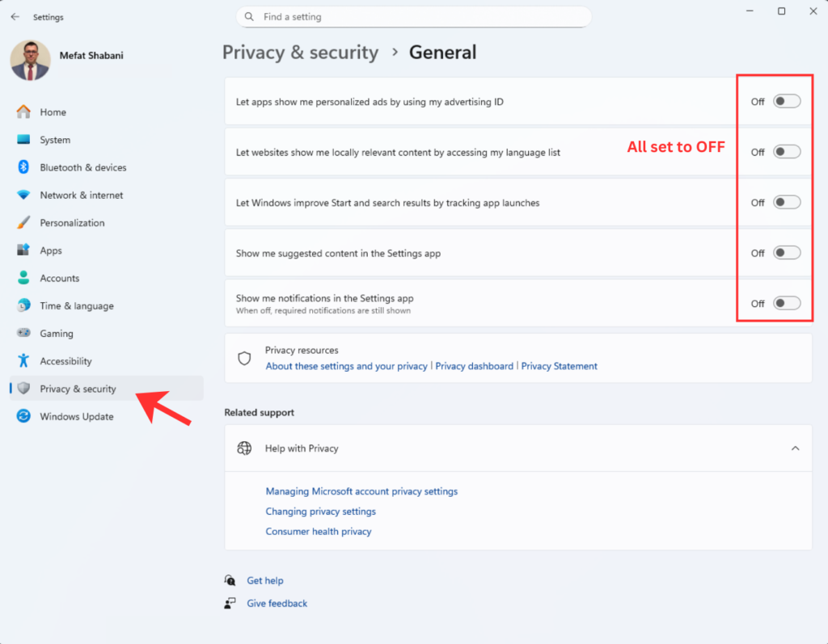Click the Home icon in sidebar
Viewport: 828px width, 644px height.
(23, 112)
